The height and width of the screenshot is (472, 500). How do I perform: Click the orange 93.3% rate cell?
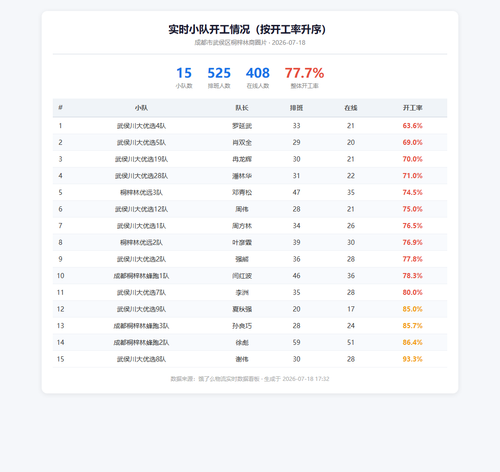[x=412, y=359]
